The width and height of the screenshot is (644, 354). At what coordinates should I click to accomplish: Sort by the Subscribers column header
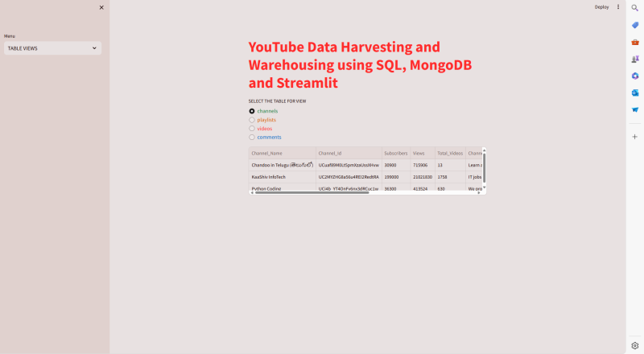[396, 153]
